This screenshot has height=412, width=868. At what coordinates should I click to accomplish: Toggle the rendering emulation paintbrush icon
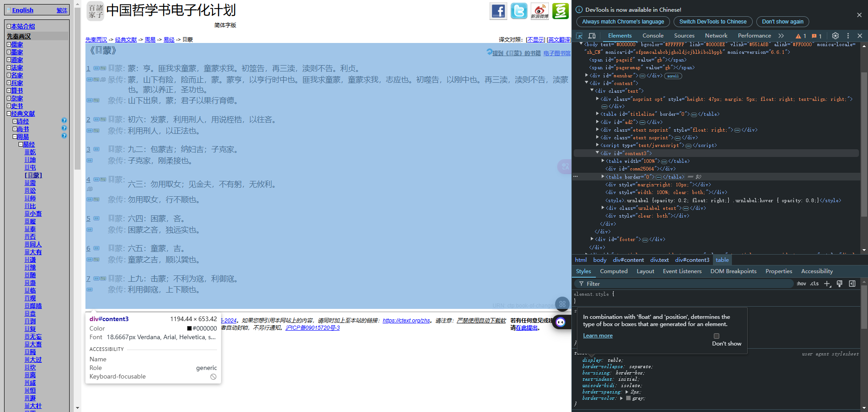point(840,284)
